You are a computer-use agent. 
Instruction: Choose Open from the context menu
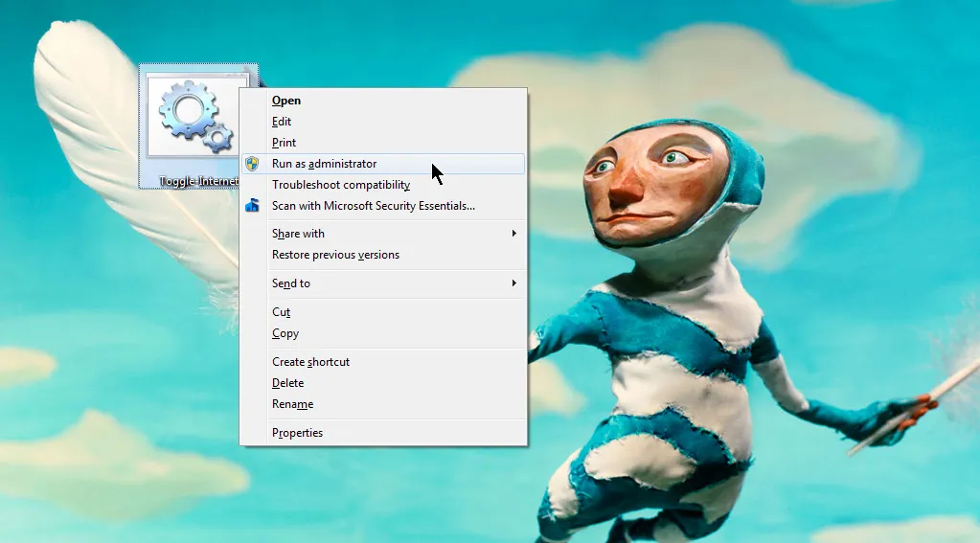click(x=286, y=101)
